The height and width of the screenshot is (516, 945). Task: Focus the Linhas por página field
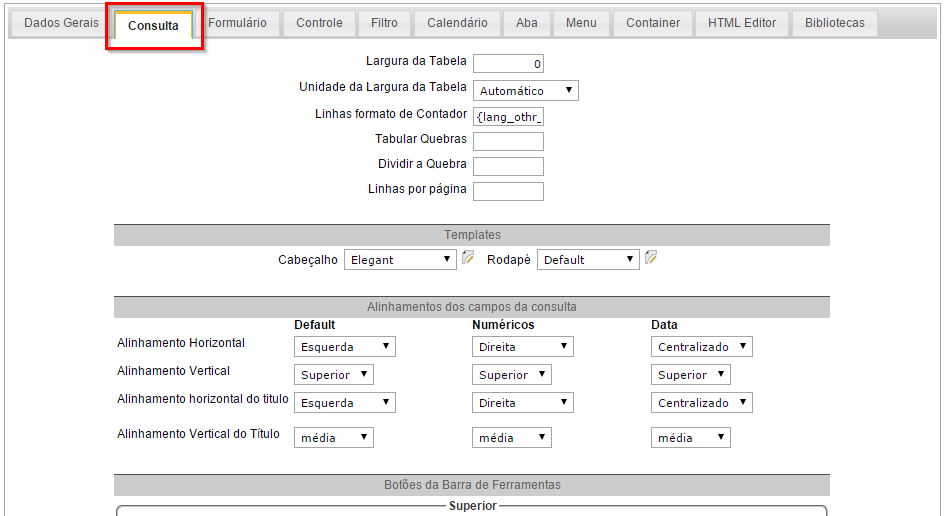coord(508,191)
